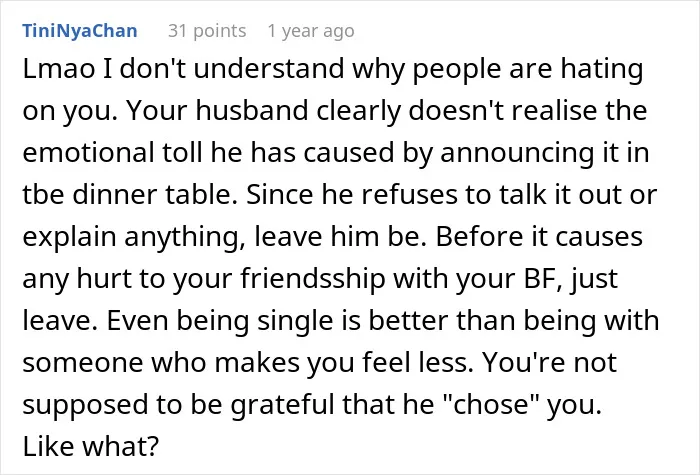Click the word 'explain' in the comment
700x475 pixels.
pyautogui.click(x=70, y=238)
